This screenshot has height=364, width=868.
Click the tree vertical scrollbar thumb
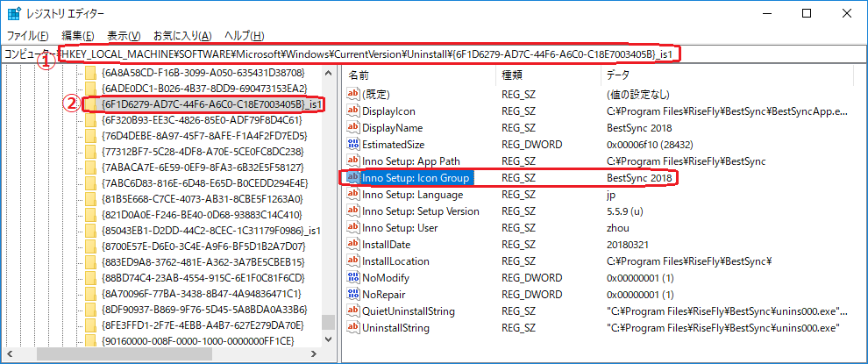point(330,322)
